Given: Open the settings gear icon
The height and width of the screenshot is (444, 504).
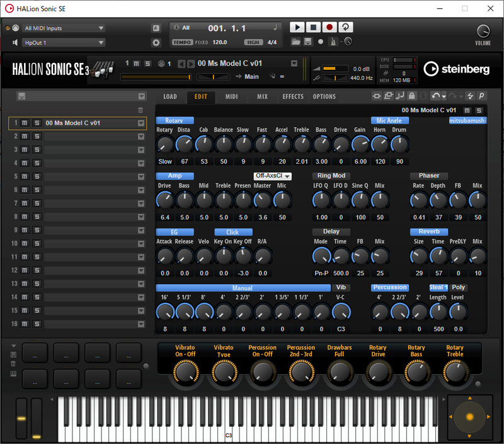Looking at the screenshot, I should click(x=156, y=42).
